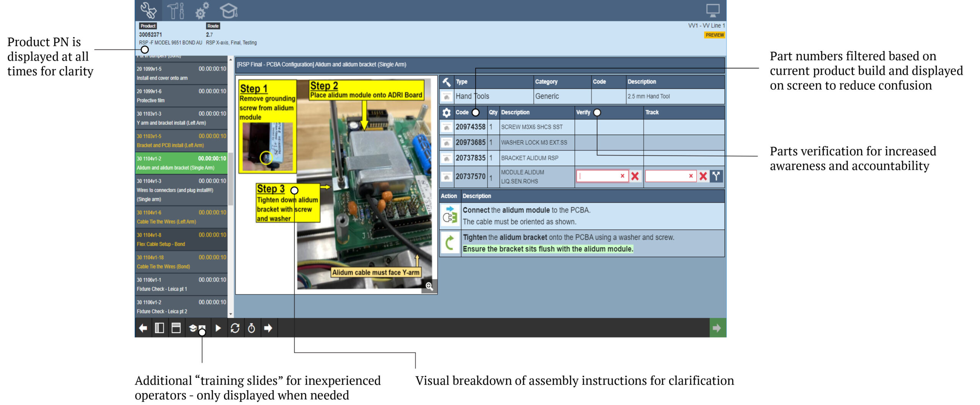
Task: Click part code 20737570
Action: click(x=470, y=177)
